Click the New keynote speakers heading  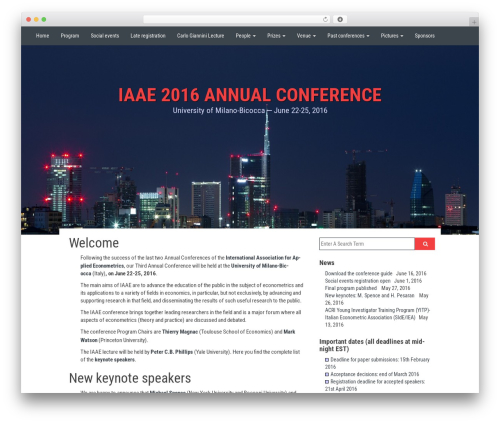coord(130,378)
